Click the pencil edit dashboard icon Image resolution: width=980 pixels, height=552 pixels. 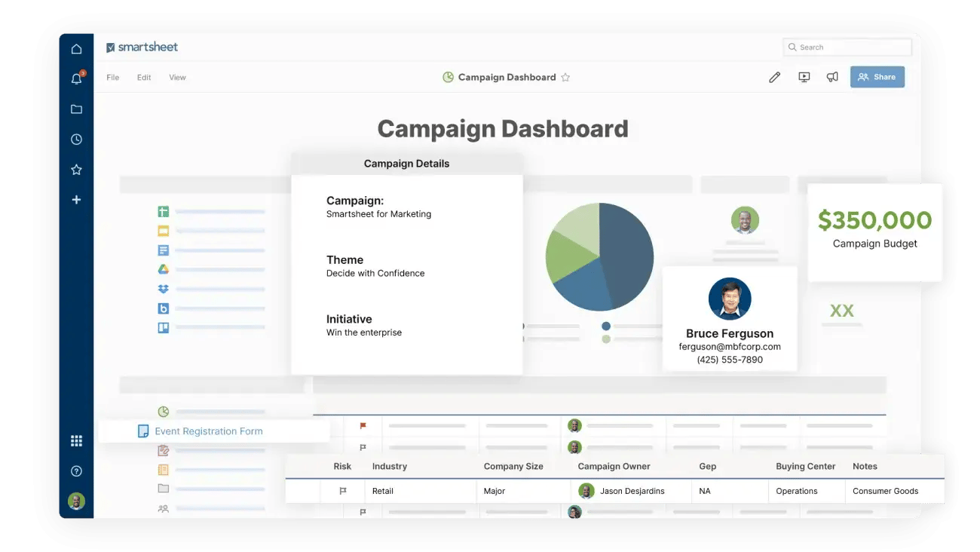point(774,77)
